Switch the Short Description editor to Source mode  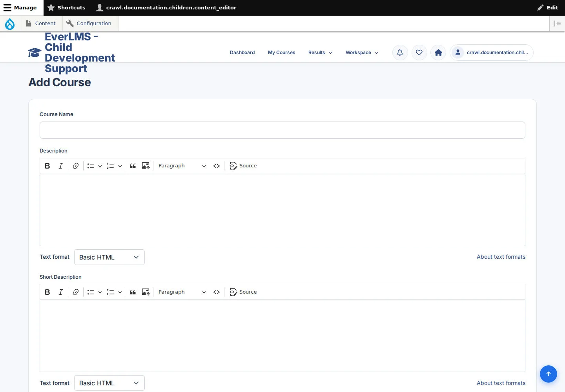pyautogui.click(x=243, y=292)
